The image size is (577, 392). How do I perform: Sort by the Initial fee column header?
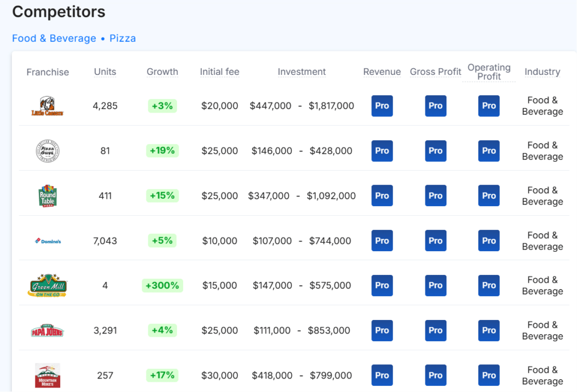[220, 72]
